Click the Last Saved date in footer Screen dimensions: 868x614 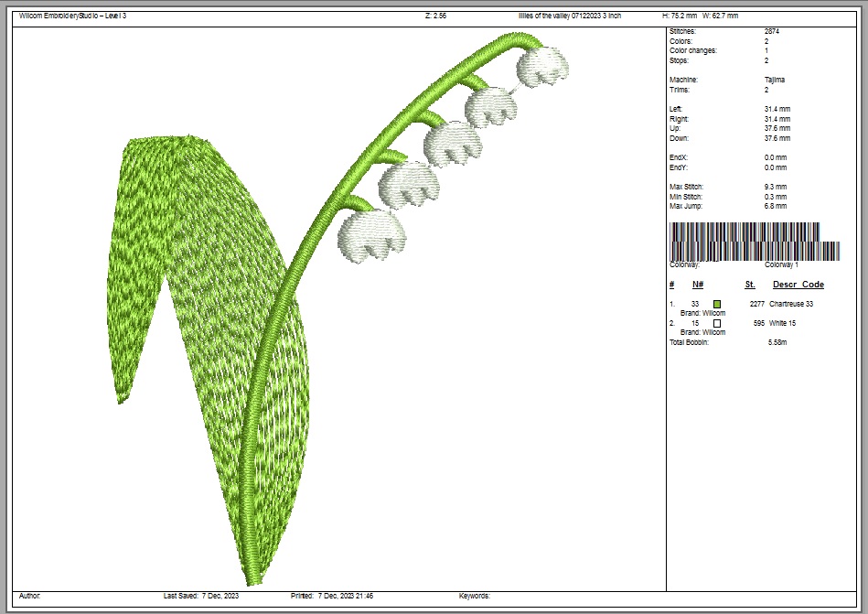(201, 596)
